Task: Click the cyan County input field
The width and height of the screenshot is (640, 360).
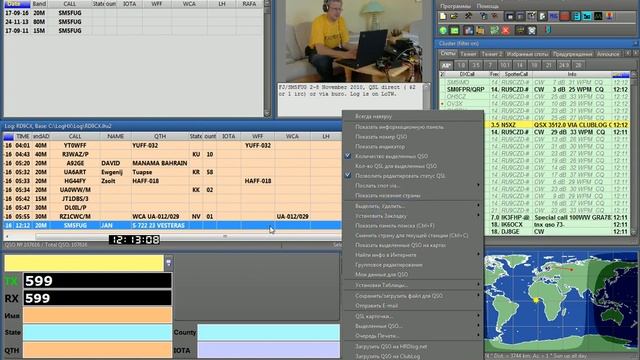Action: 269,332
